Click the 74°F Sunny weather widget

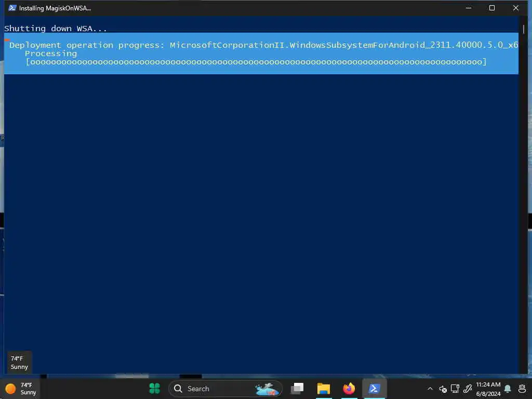21,389
